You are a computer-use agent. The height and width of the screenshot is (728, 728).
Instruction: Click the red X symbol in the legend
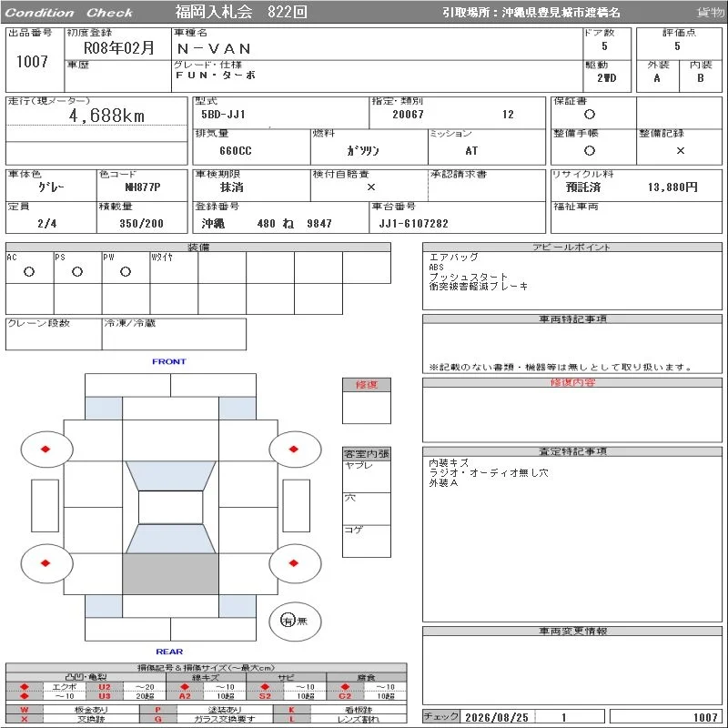click(25, 719)
